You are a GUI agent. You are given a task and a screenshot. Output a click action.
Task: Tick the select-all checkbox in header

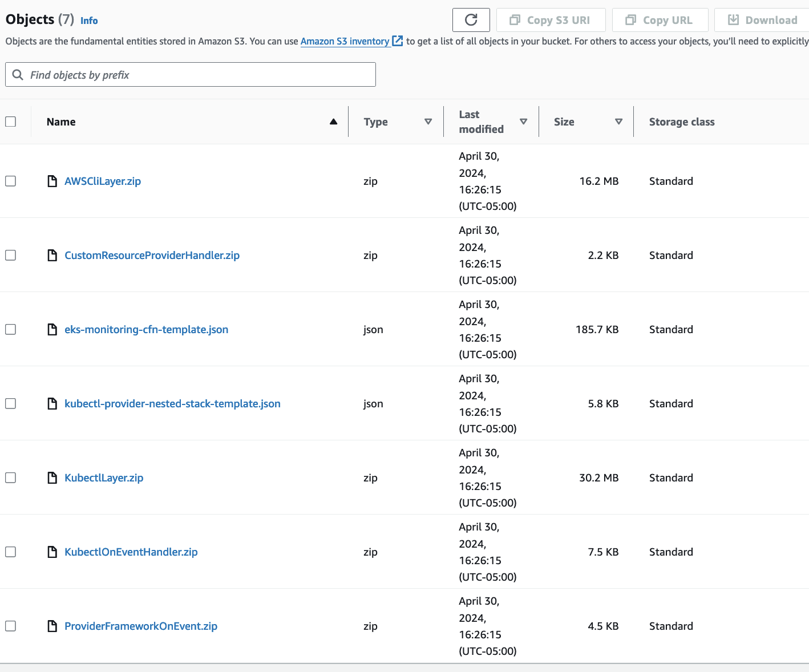(x=10, y=122)
